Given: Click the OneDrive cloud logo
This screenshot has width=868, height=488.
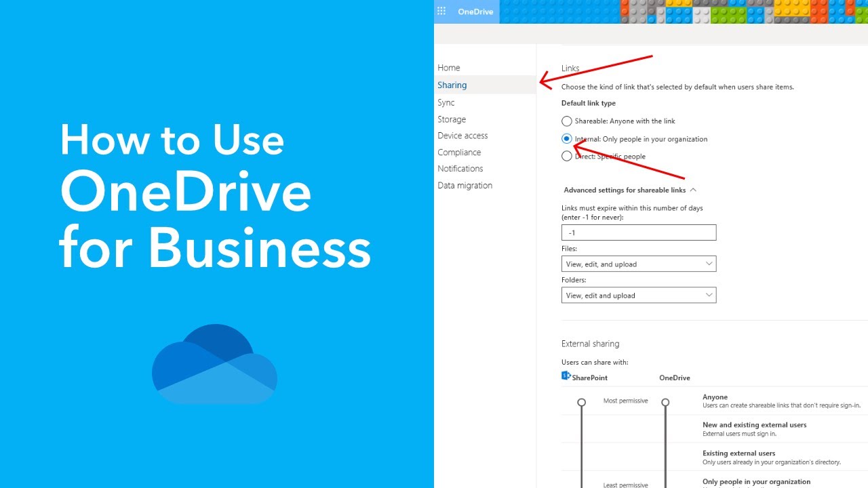Looking at the screenshot, I should [214, 364].
